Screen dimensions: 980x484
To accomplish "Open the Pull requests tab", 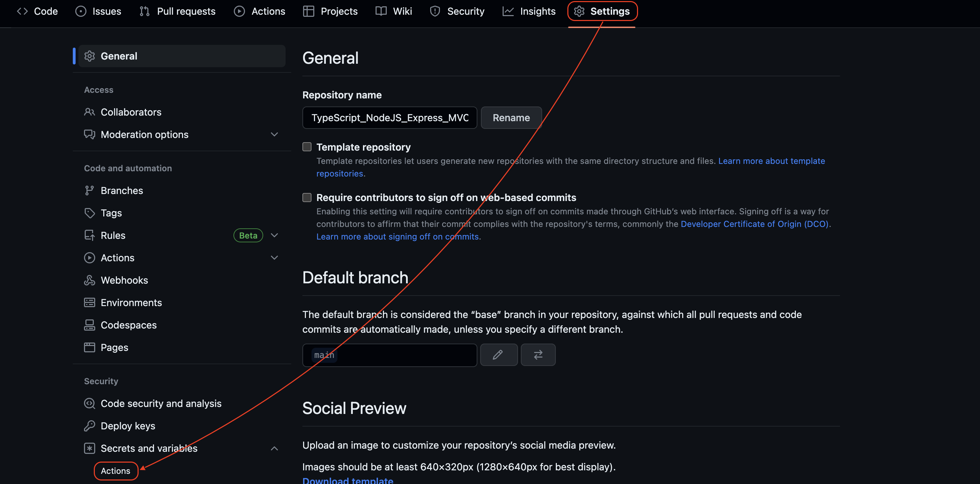I will click(x=177, y=12).
